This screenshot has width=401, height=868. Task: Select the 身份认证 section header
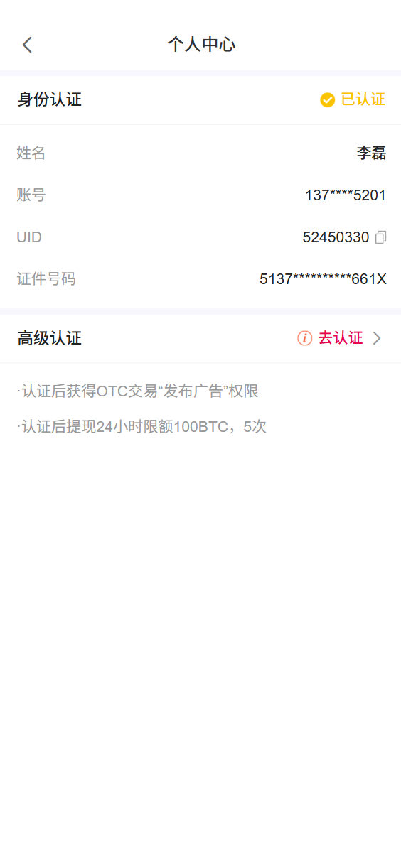pyautogui.click(x=49, y=99)
